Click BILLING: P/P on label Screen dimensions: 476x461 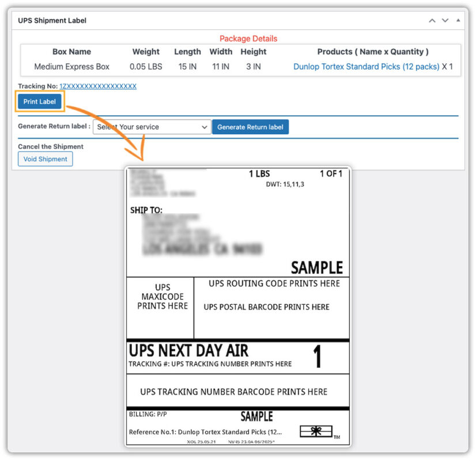pyautogui.click(x=148, y=414)
